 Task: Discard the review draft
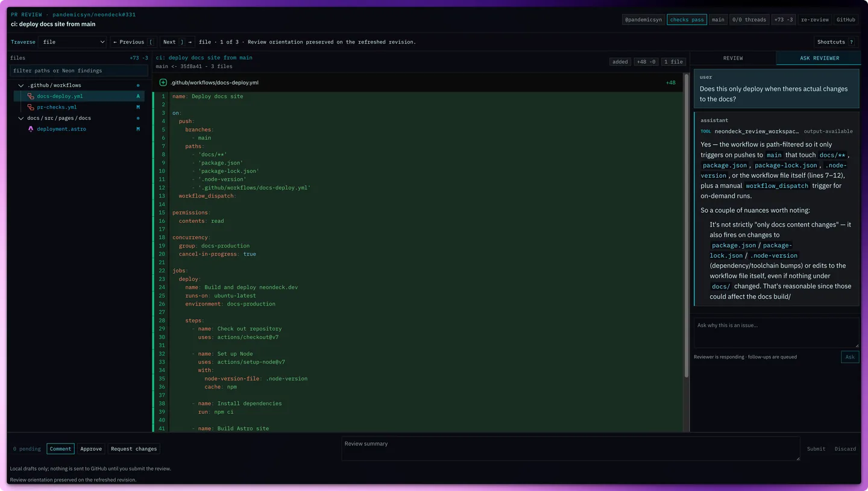click(845, 449)
